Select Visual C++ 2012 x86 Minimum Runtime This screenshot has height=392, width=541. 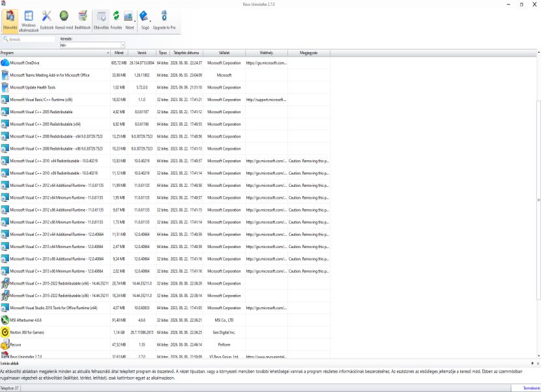(165, 222)
